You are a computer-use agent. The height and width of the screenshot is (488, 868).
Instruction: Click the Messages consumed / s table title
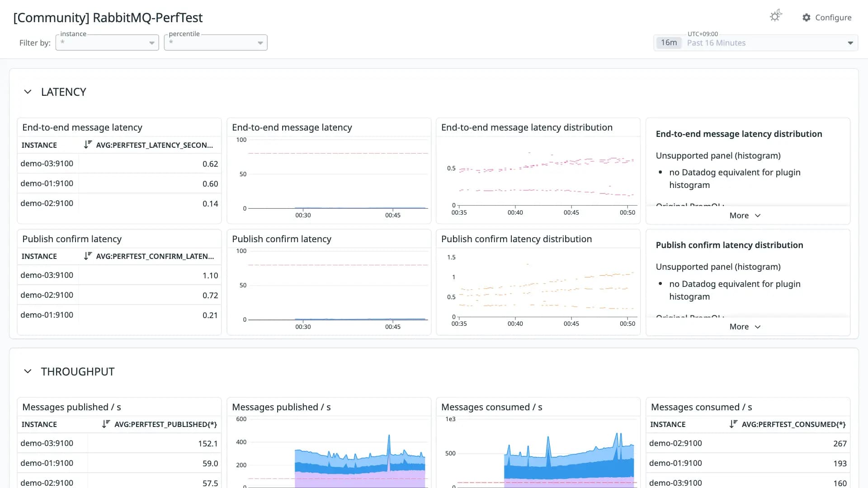point(702,407)
